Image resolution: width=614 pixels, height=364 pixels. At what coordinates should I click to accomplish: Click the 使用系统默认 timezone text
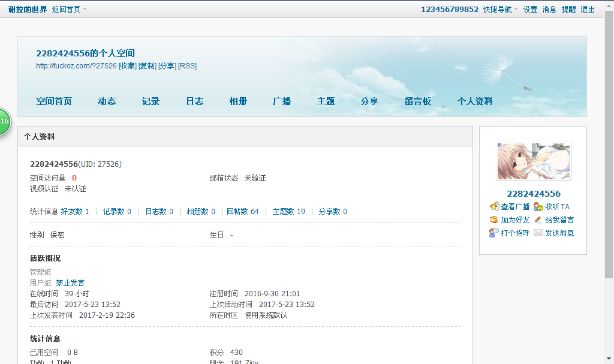pyautogui.click(x=266, y=315)
